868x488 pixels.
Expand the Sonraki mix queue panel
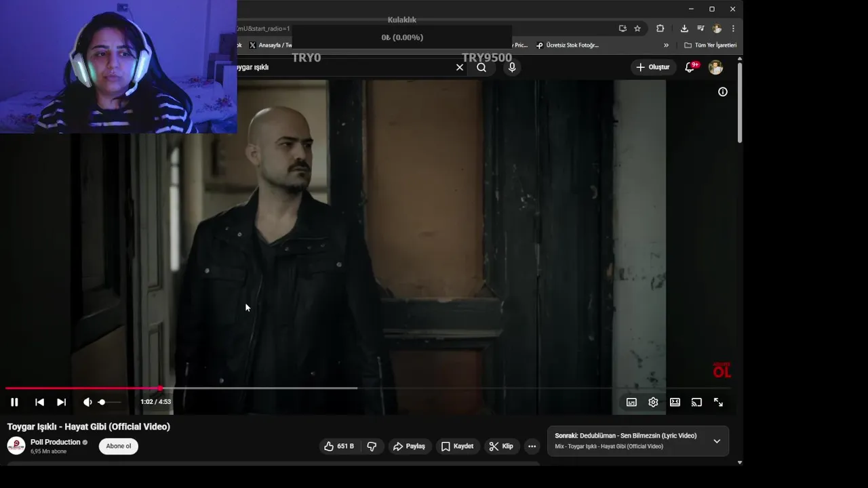pyautogui.click(x=717, y=441)
